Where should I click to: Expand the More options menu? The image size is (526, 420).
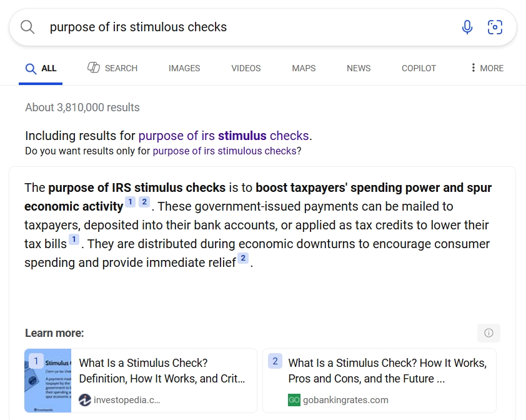pos(487,68)
